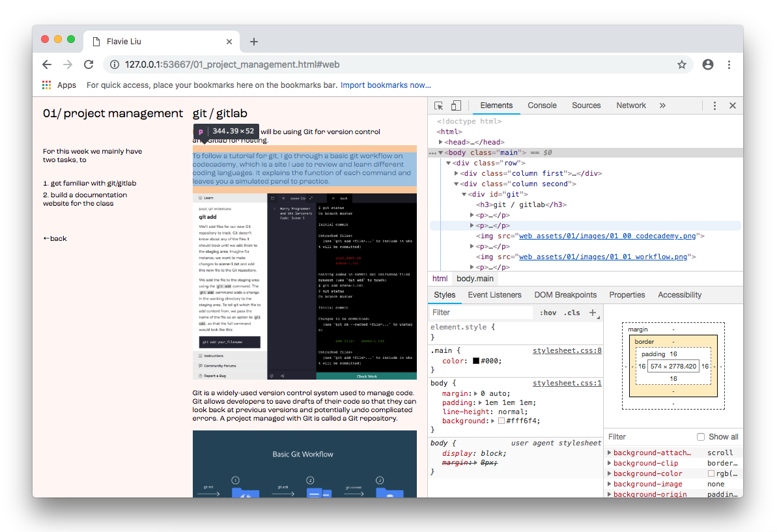Click the styles Filter input field
The image size is (777, 532).
pyautogui.click(x=481, y=313)
